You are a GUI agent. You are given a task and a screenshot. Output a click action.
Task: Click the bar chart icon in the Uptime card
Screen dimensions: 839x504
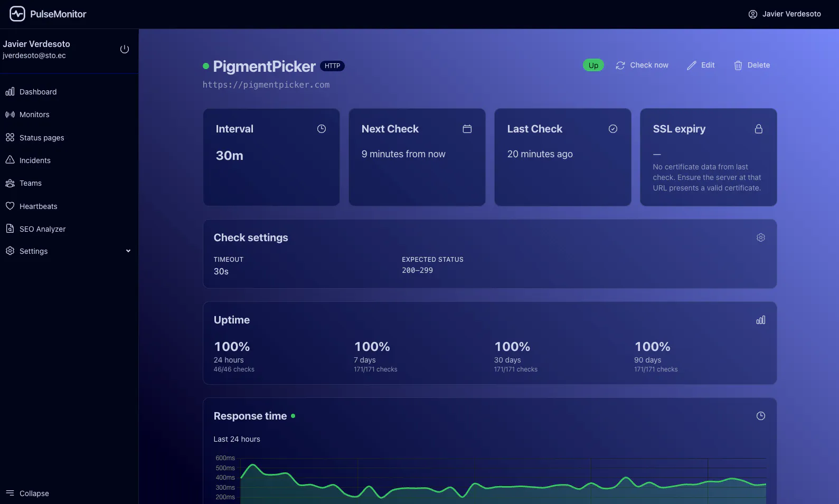click(761, 320)
